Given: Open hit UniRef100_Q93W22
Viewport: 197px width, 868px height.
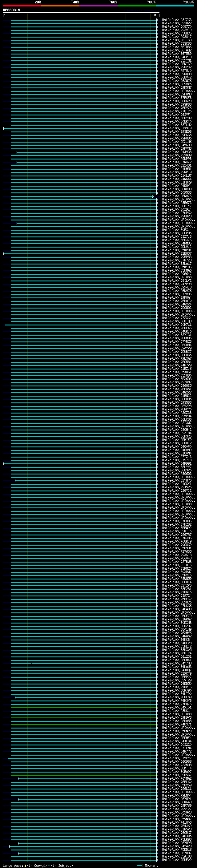Looking at the screenshot, I should pos(177,23).
